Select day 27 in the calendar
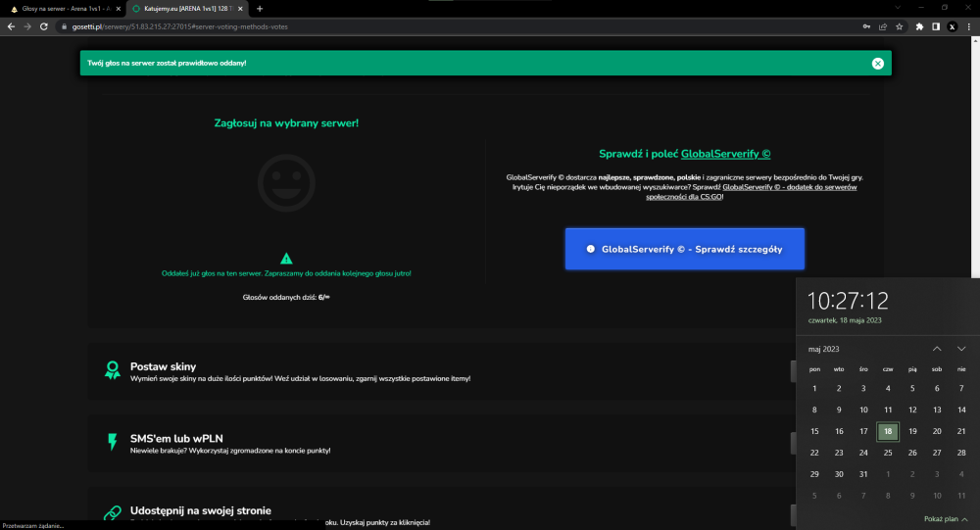 (937, 453)
